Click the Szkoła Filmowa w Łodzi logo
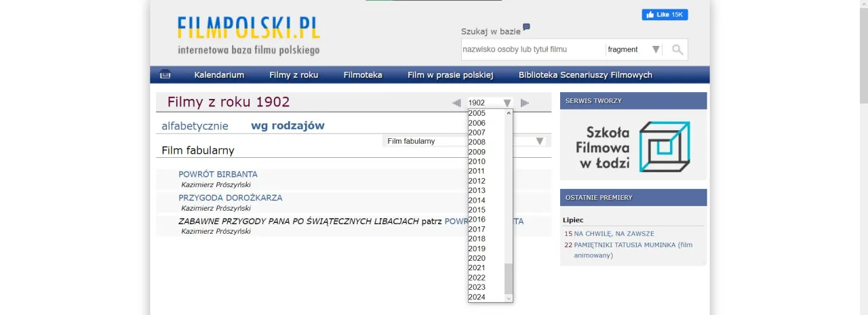 tap(633, 147)
